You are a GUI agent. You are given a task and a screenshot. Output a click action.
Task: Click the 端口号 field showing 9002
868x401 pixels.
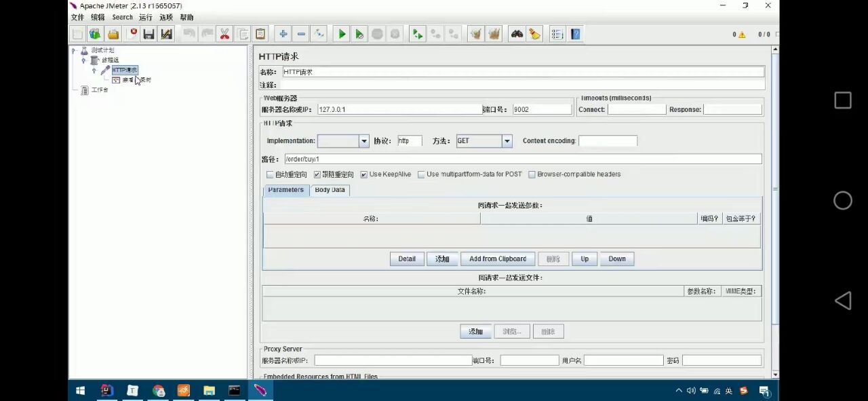pyautogui.click(x=542, y=109)
